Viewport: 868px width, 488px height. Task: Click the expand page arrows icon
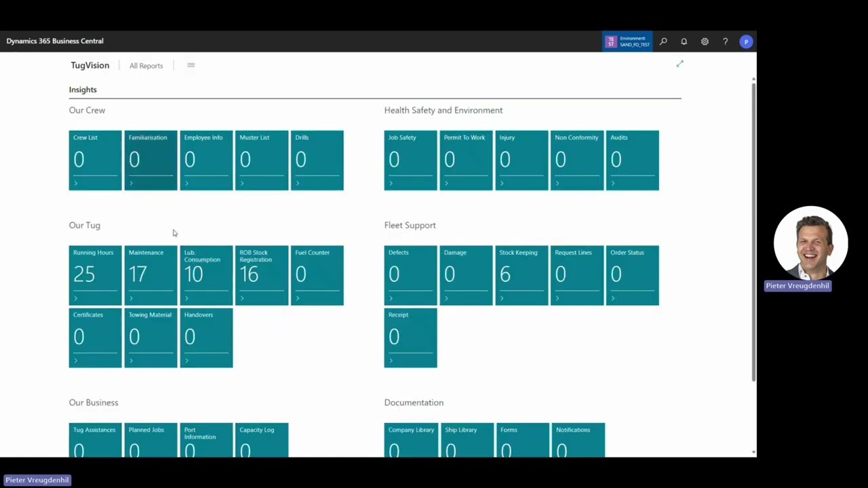(x=679, y=64)
